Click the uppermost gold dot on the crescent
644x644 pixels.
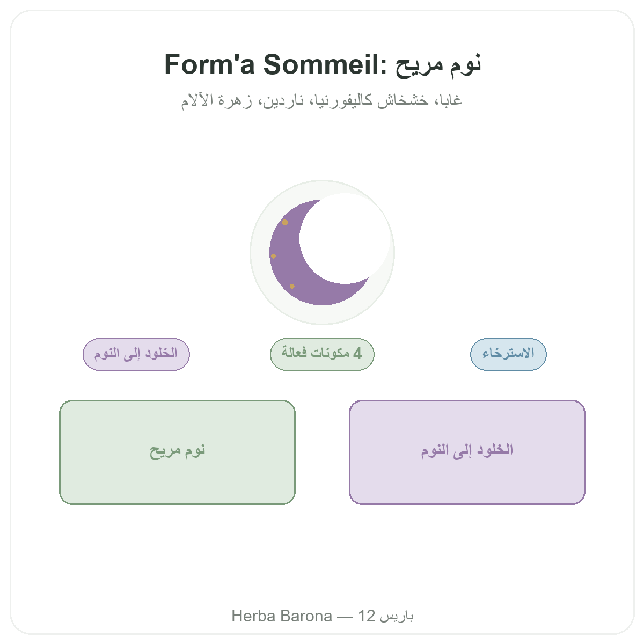coord(285,222)
